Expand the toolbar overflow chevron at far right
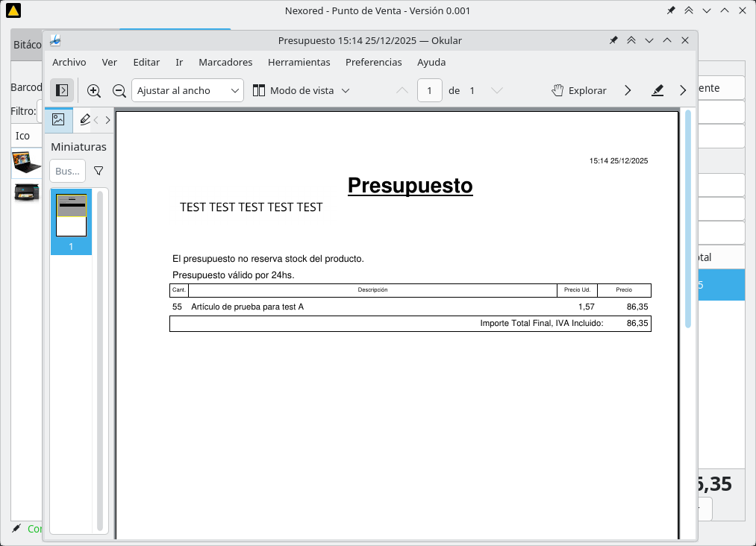 point(683,90)
